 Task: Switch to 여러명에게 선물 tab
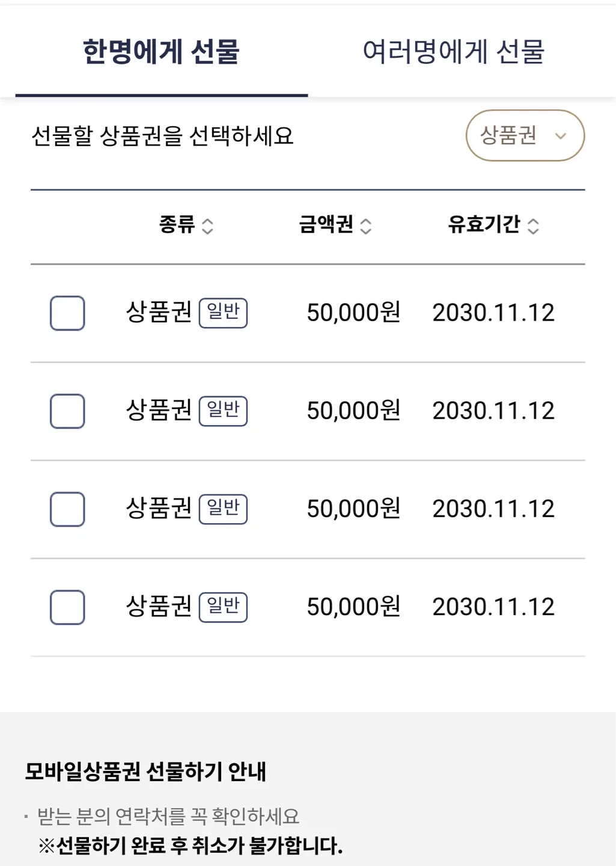[453, 52]
